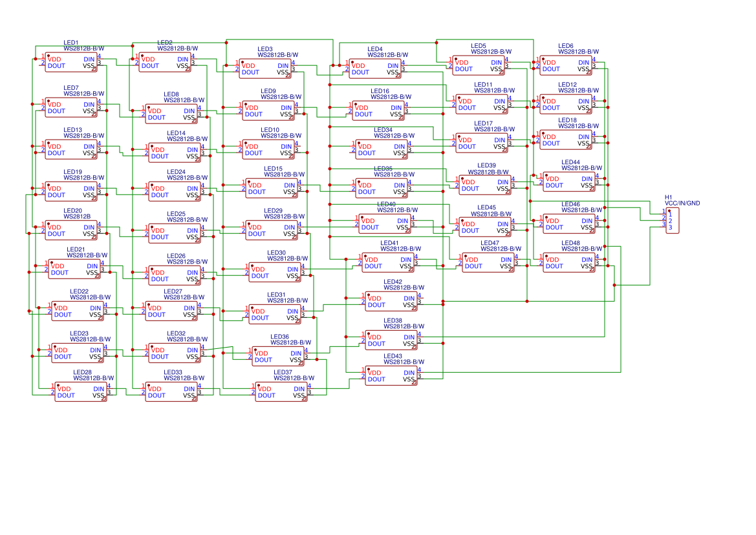The height and width of the screenshot is (535, 756).
Task: Select the LED11 component body
Action: tap(482, 105)
